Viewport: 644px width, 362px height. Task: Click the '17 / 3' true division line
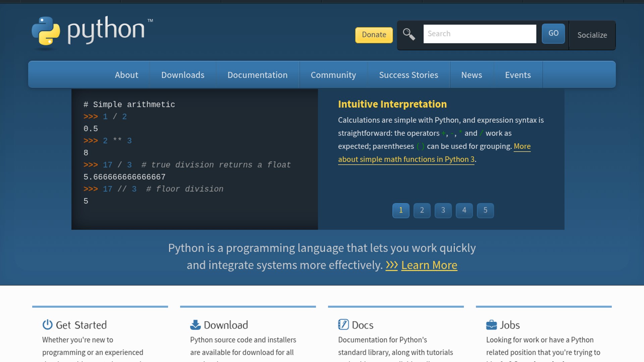pyautogui.click(x=187, y=165)
